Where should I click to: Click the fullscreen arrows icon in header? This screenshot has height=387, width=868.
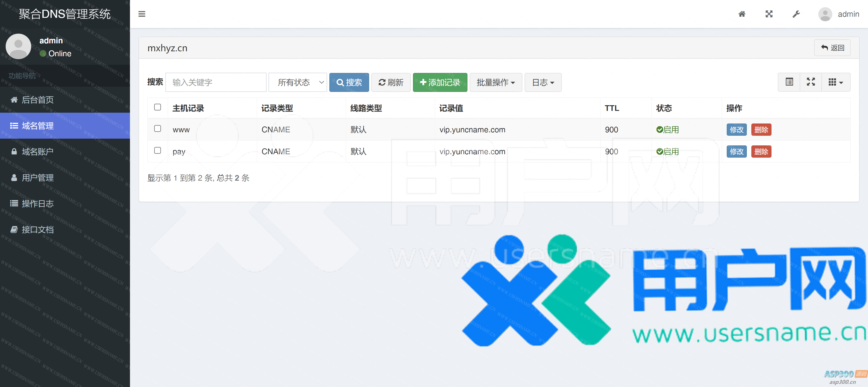(x=769, y=14)
